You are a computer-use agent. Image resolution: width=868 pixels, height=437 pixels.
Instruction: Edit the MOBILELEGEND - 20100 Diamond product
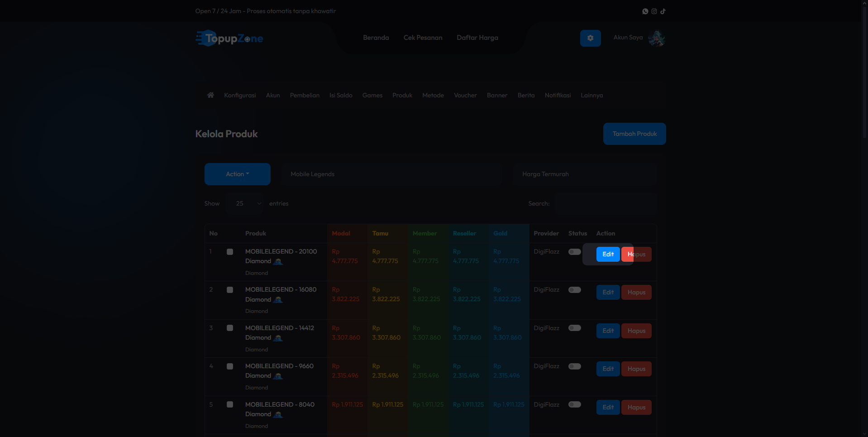tap(608, 254)
